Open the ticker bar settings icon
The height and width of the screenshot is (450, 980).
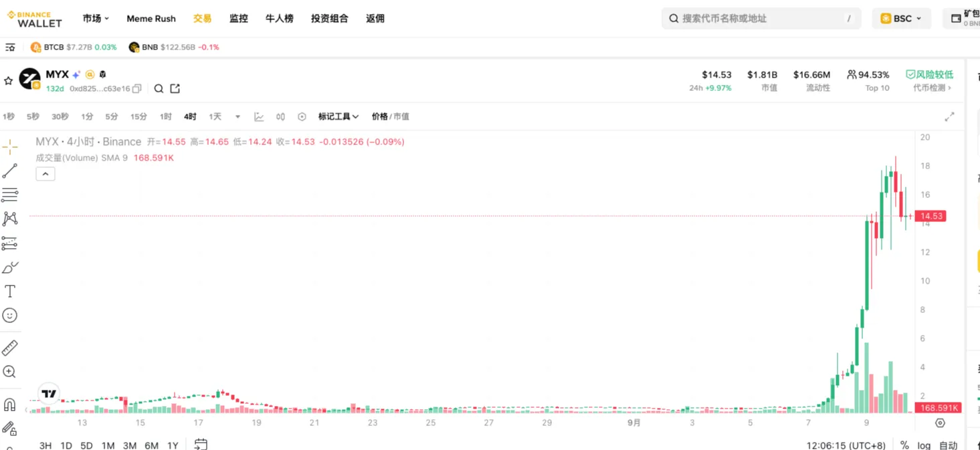10,47
